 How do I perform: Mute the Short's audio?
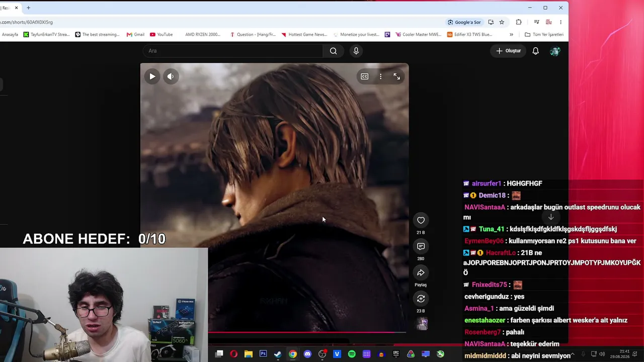pos(171,76)
